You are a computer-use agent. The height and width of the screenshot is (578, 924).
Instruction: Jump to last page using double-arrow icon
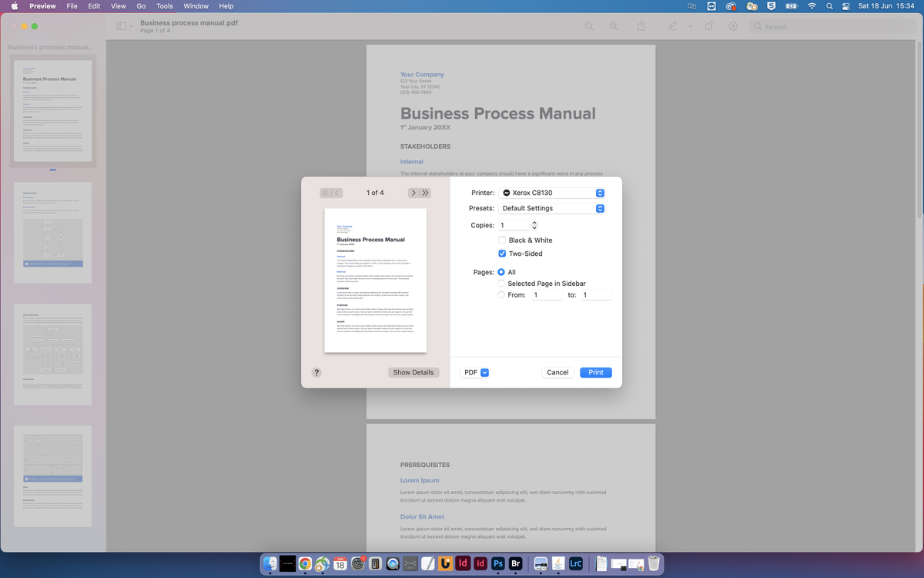426,193
